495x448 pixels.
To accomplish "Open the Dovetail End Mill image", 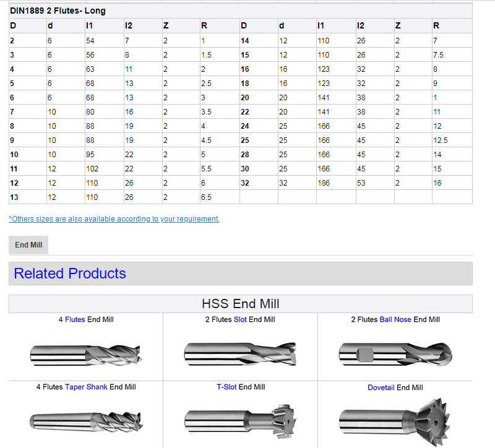I will click(x=395, y=423).
